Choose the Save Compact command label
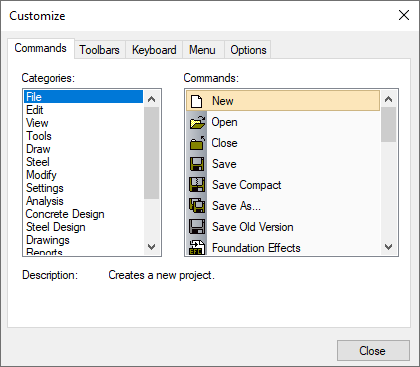The height and width of the screenshot is (367, 420). click(x=247, y=185)
